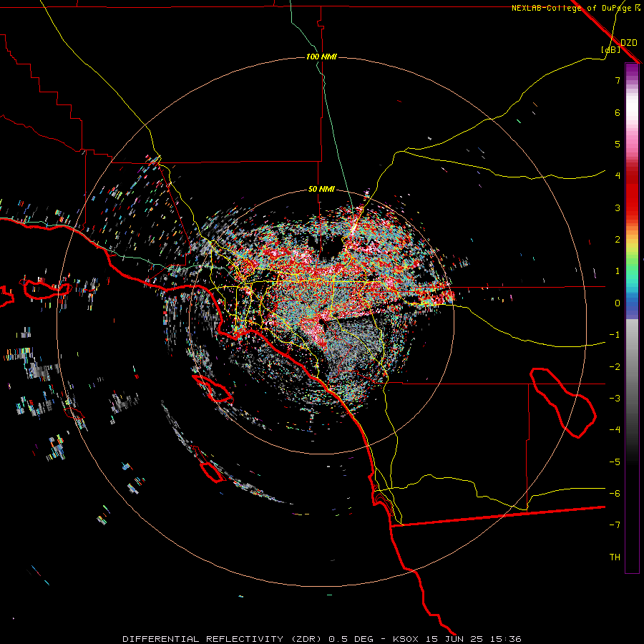The width and height of the screenshot is (644, 644).
Task: Click the 15 JUN 25 15:36 timestamp
Action: 473,639
